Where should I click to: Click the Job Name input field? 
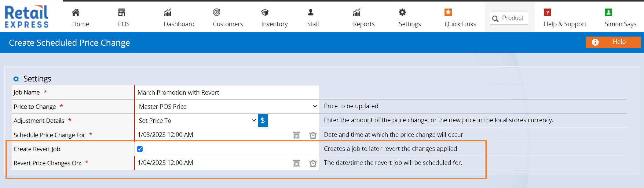tap(227, 92)
